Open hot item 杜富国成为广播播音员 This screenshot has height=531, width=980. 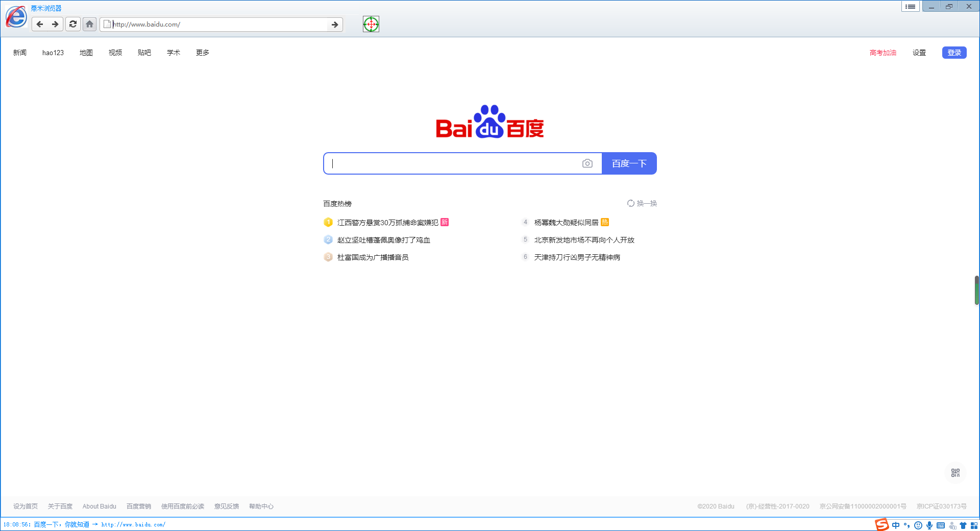[373, 257]
